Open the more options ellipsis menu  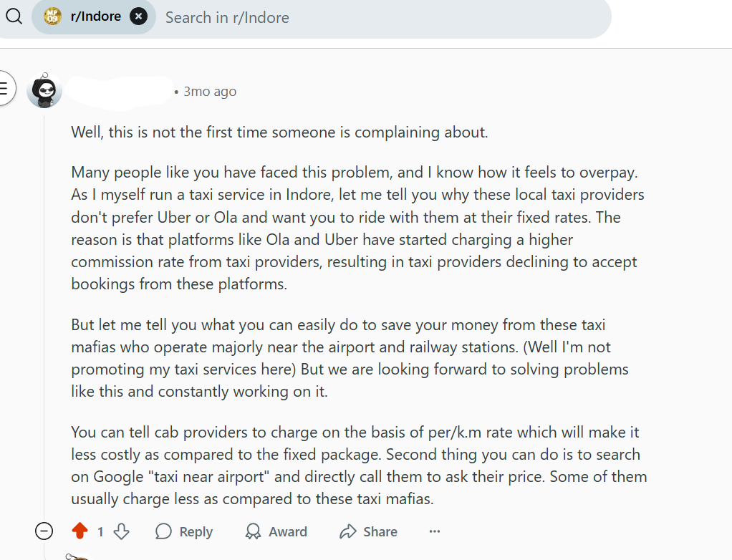pos(435,531)
